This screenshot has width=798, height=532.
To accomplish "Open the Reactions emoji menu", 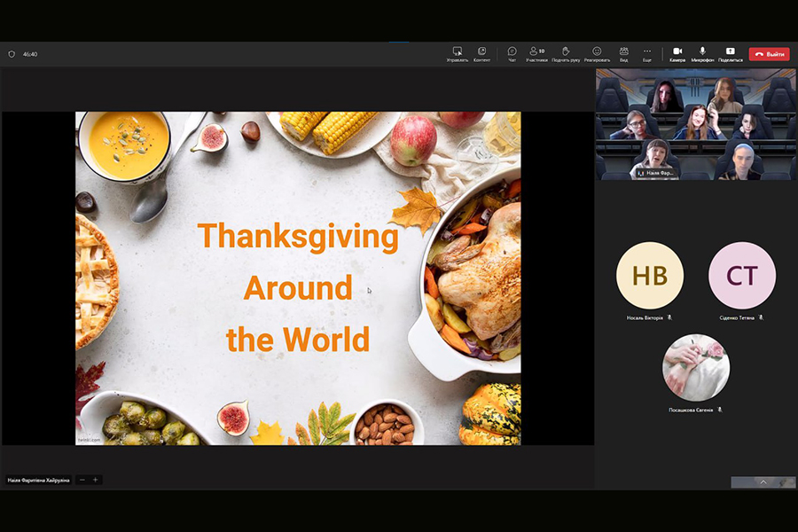I will coord(597,53).
